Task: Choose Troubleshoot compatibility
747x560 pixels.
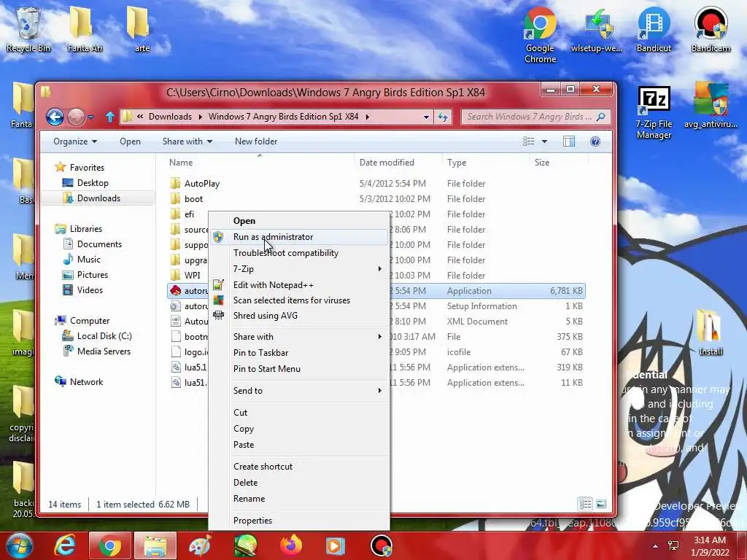Action: coord(299,253)
